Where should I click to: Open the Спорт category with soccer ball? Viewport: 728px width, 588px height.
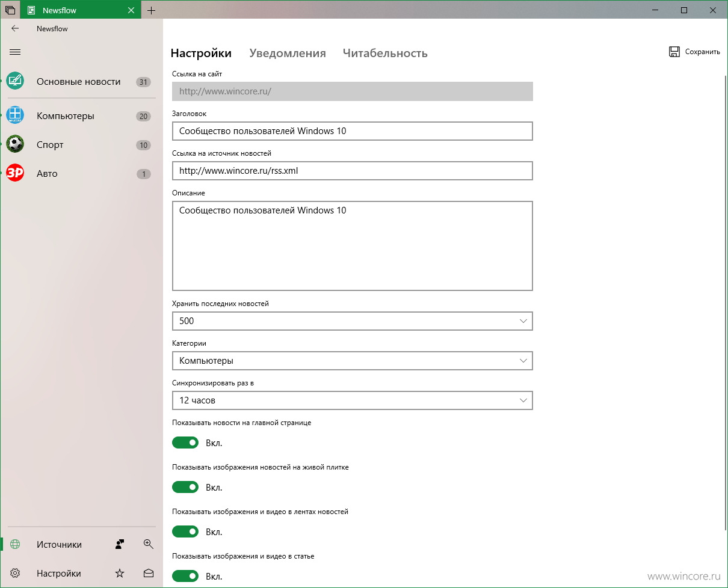point(81,145)
